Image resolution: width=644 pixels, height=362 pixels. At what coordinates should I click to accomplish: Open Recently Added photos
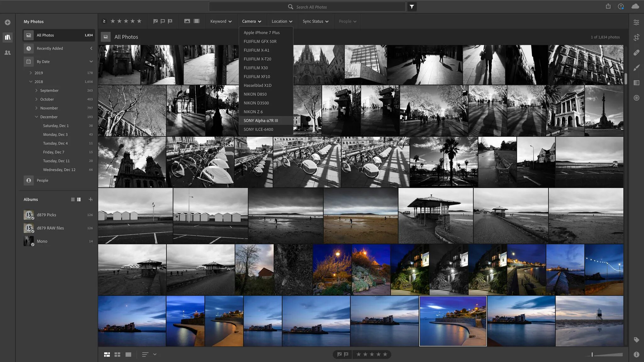50,48
